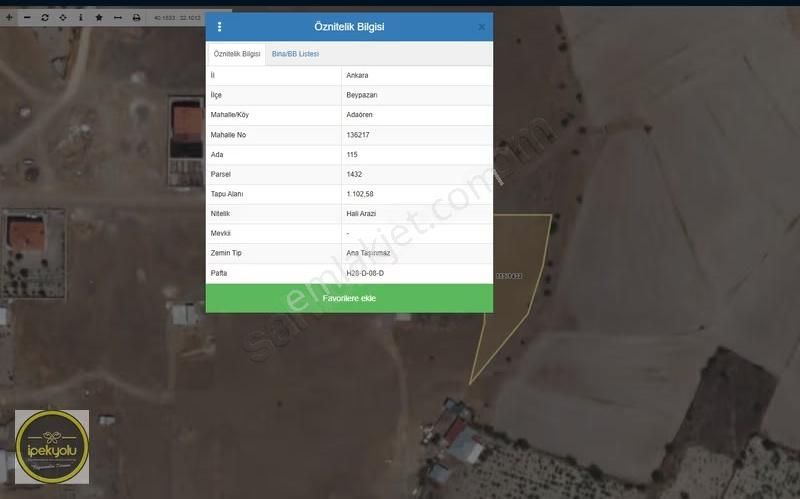Activate the info (i) query tool

[x=81, y=17]
